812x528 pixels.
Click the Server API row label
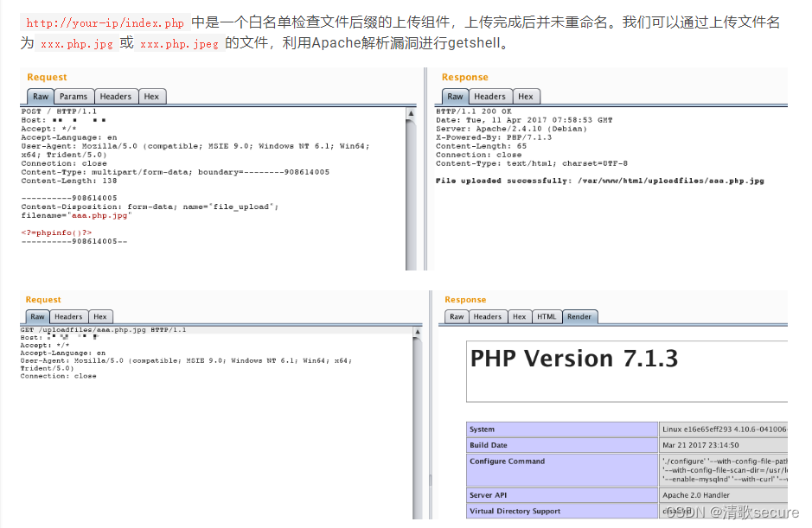[488, 495]
